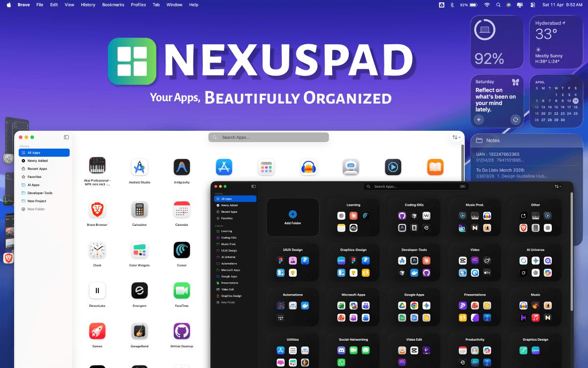Screen dimensions: 588x368
Task: Launch the Emergent app
Action: [139, 291]
